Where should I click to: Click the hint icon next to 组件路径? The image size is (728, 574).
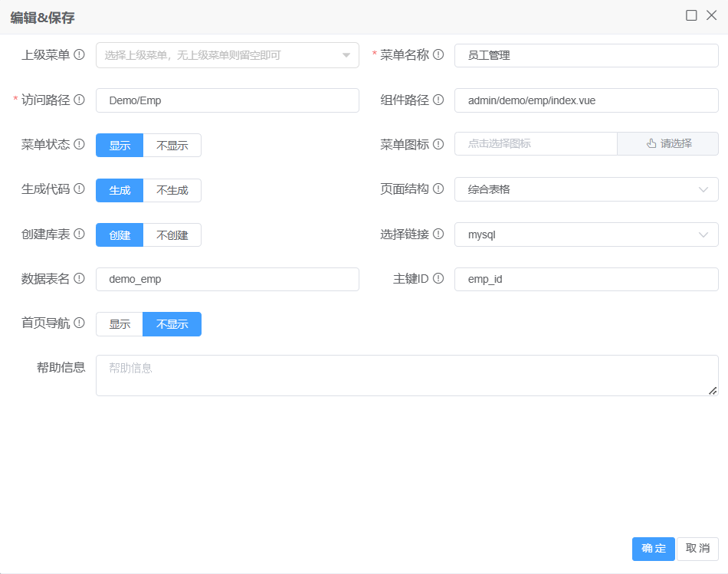tap(438, 100)
